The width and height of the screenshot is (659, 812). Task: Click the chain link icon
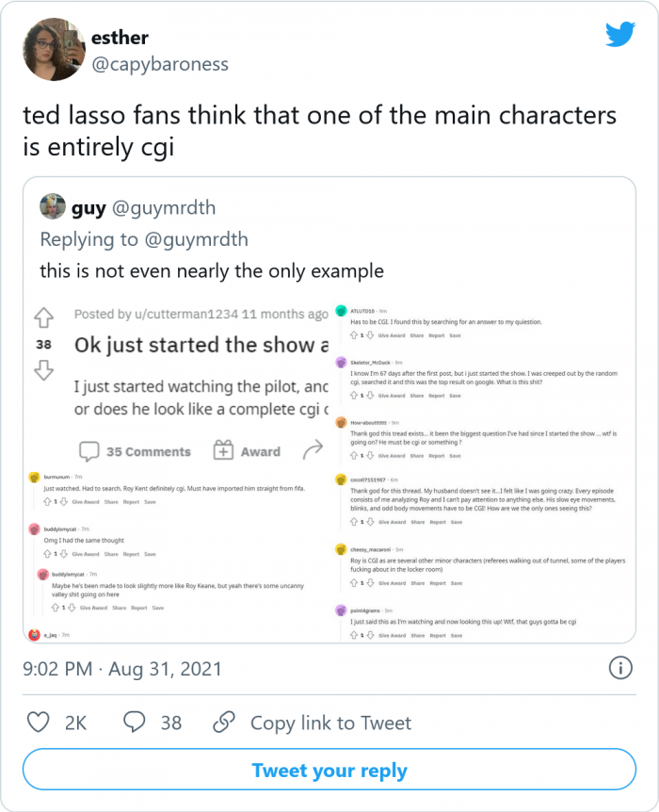coord(223,723)
